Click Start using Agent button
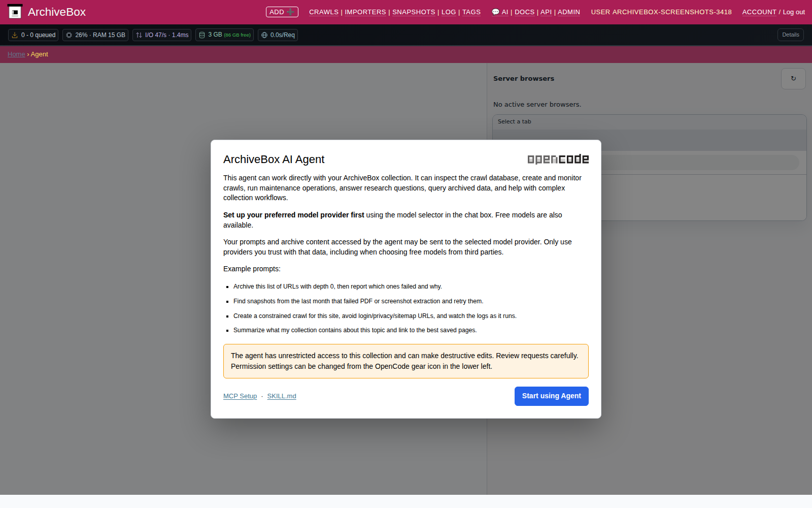 552,396
